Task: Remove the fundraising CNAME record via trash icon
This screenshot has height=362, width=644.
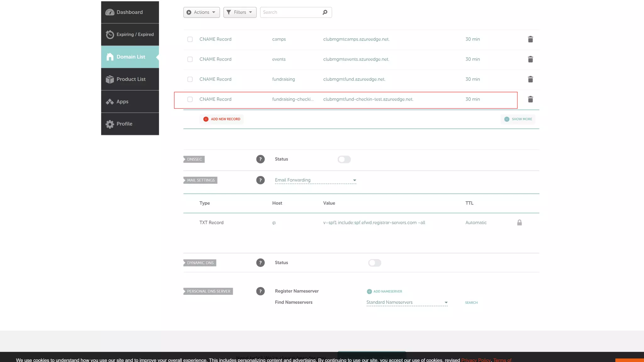Action: point(530,79)
